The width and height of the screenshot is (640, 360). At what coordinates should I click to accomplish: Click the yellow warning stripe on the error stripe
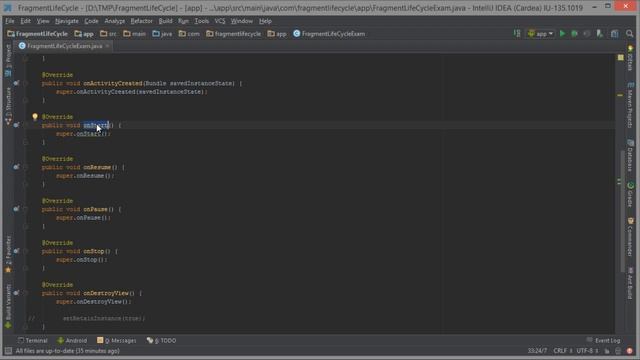click(620, 95)
